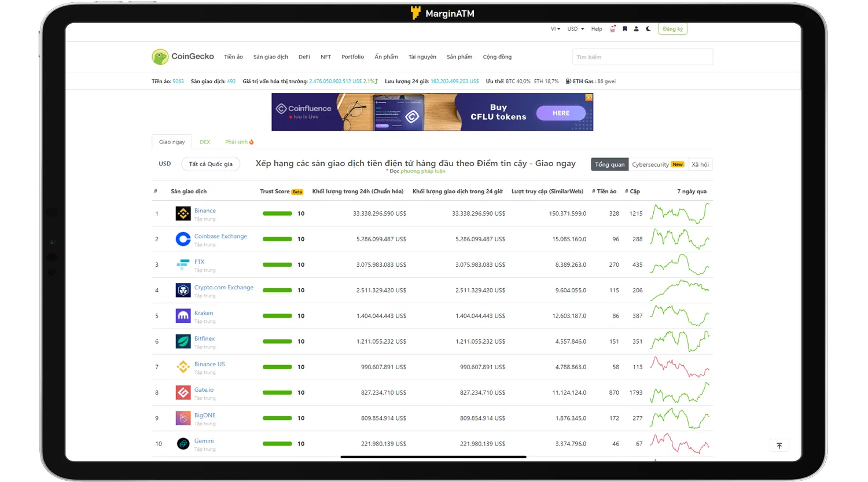Click the ETH Gas pump icon

point(568,81)
